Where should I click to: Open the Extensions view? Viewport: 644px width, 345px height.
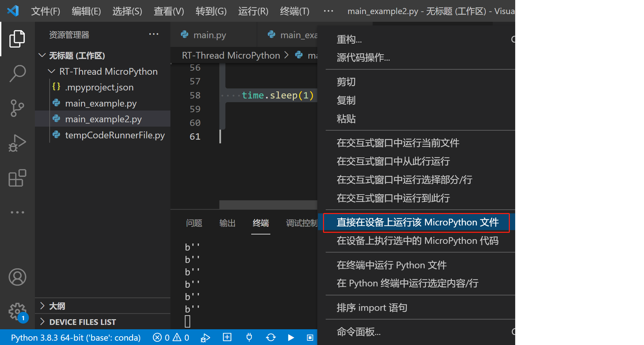coord(17,178)
